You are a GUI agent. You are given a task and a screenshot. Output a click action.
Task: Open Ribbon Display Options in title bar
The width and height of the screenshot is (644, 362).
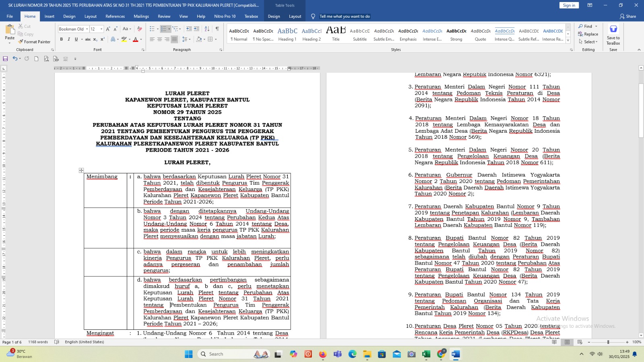(x=590, y=5)
